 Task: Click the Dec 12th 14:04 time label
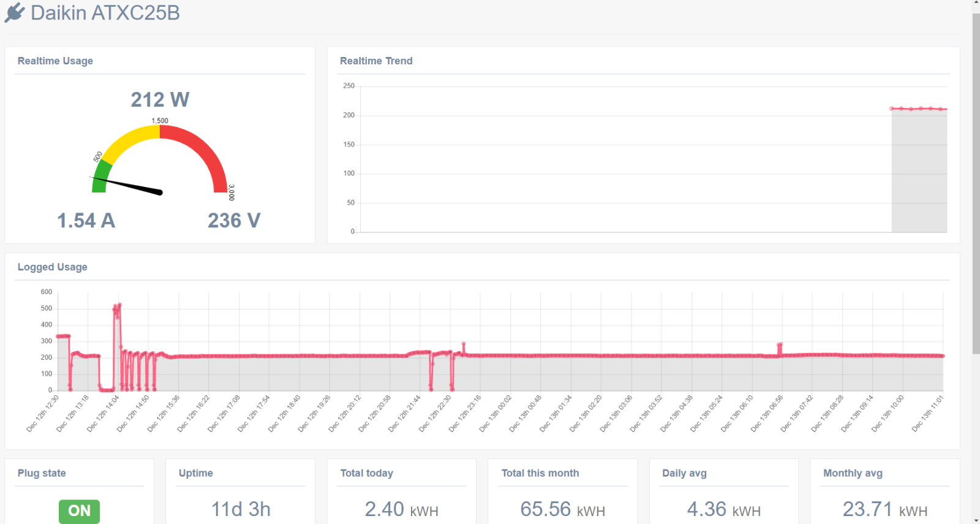103,414
